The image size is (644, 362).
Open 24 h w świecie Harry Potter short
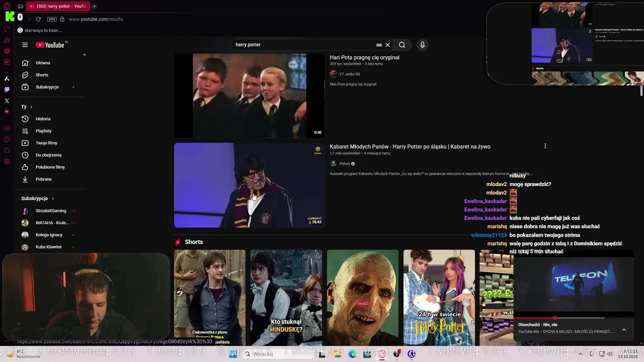(x=439, y=298)
